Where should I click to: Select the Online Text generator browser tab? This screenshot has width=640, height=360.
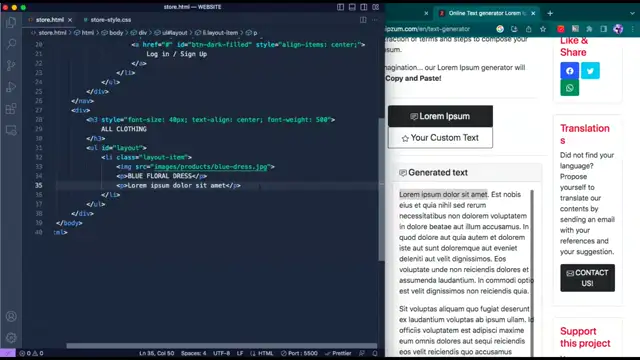tap(486, 13)
